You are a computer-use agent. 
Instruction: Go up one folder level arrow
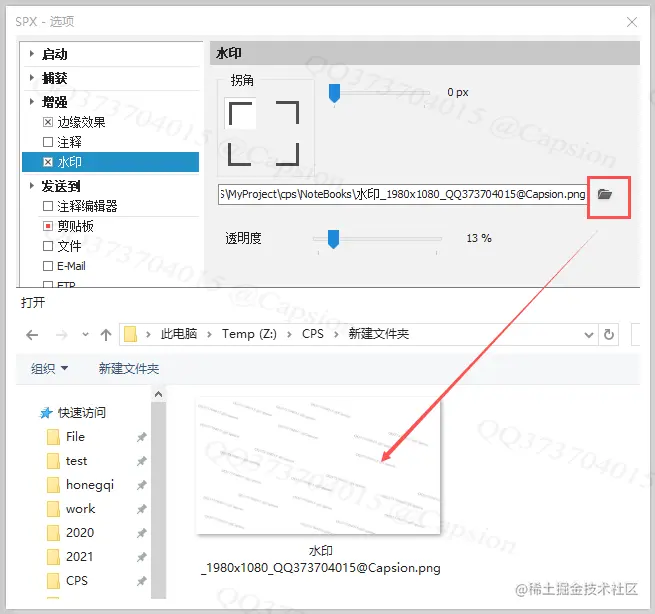(106, 335)
